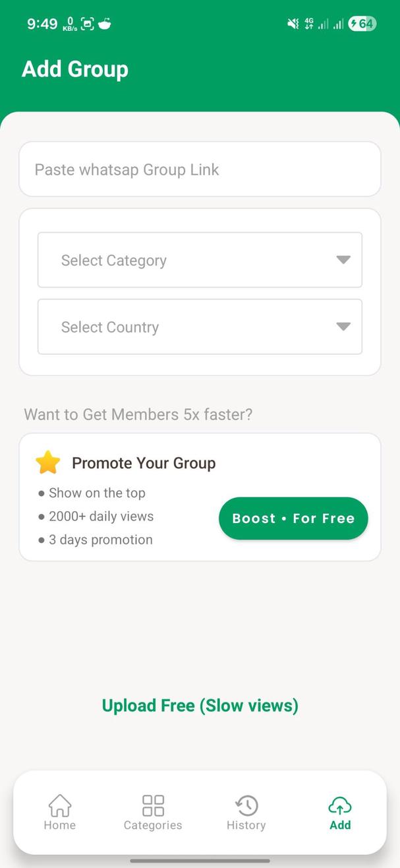Tap the History clock icon
400x868 pixels.
(x=246, y=805)
